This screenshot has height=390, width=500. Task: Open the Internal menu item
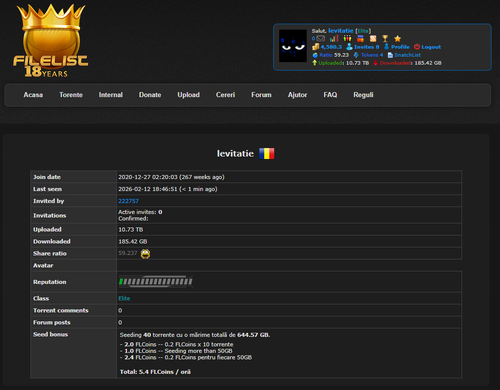tap(111, 95)
